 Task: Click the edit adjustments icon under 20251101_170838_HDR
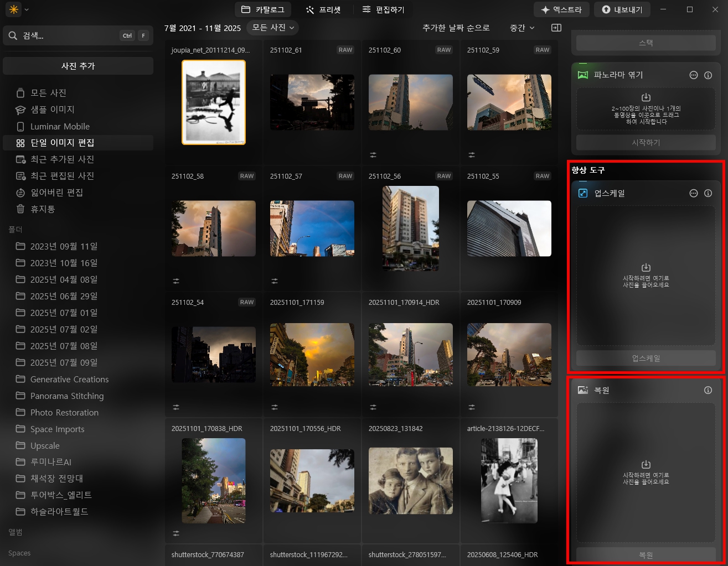point(176,533)
